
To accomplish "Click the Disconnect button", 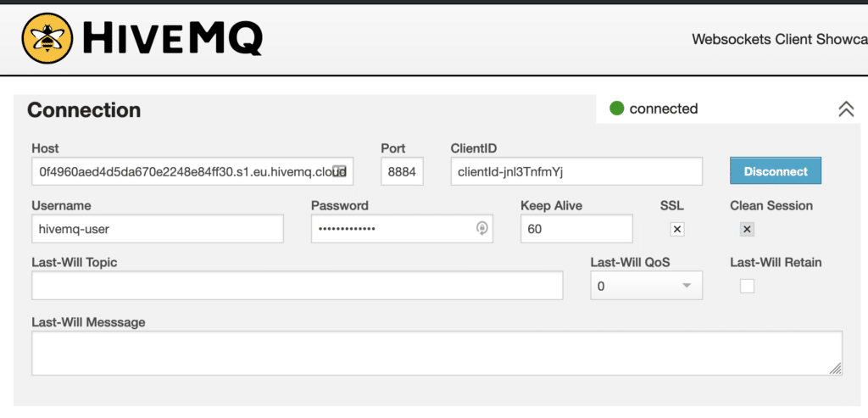I will [x=776, y=171].
